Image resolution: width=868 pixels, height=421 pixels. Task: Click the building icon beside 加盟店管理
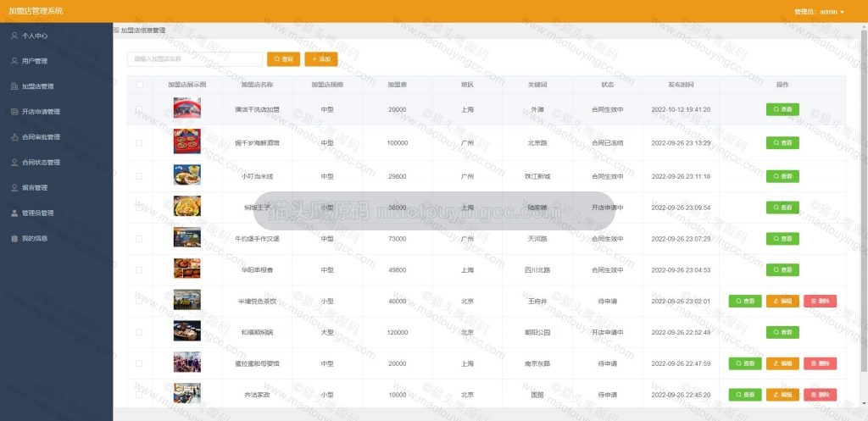click(x=14, y=86)
